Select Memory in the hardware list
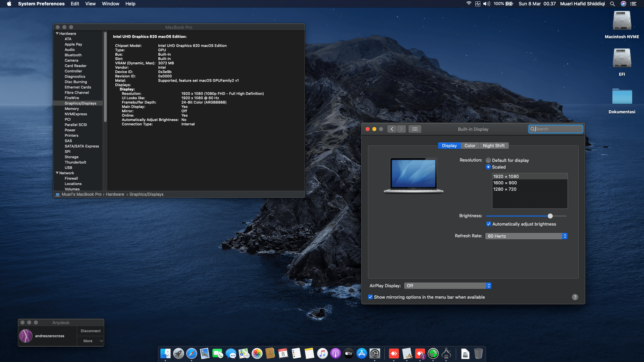This screenshot has width=644, height=362. click(72, 109)
